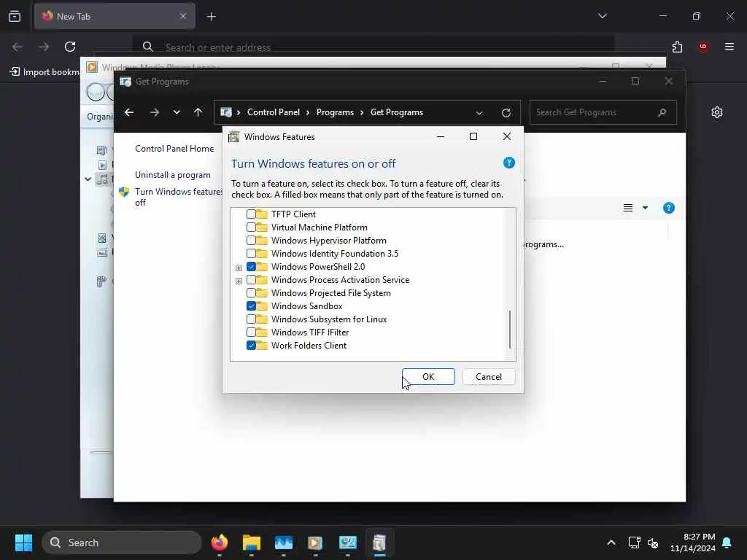This screenshot has width=747, height=560.
Task: Open the view options dropdown arrow
Action: pyautogui.click(x=645, y=208)
